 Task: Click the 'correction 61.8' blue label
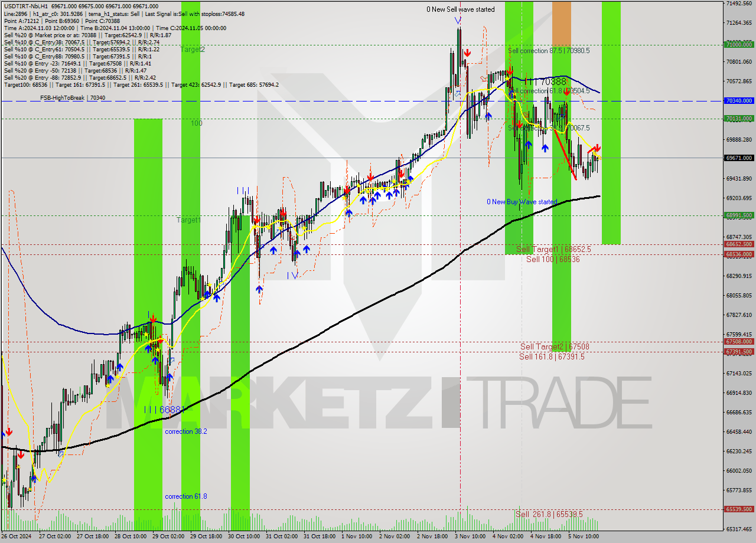186,496
